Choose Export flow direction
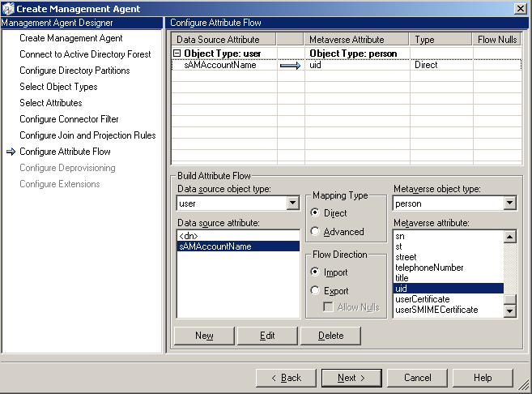Image resolution: width=532 pixels, height=394 pixels. (315, 290)
